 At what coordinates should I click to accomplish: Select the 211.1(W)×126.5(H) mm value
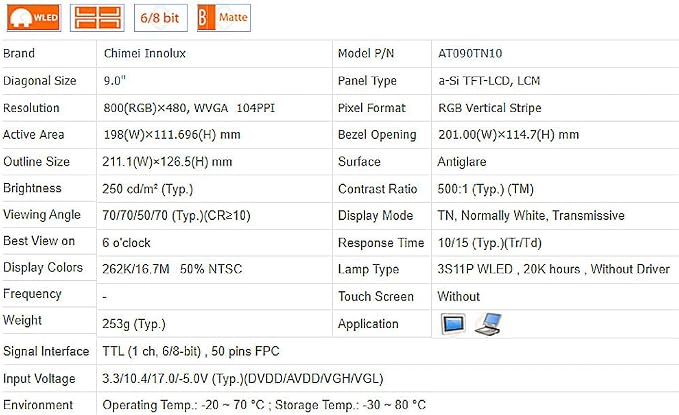pyautogui.click(x=167, y=162)
